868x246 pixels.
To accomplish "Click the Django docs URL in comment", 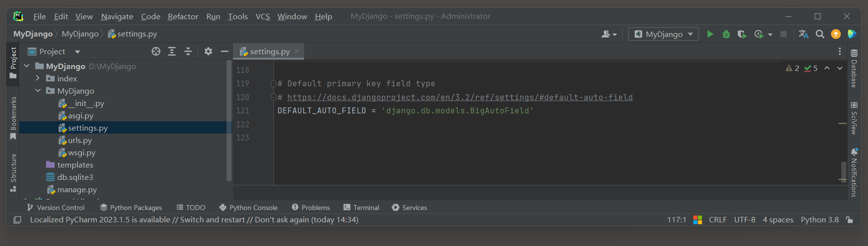I will 460,97.
